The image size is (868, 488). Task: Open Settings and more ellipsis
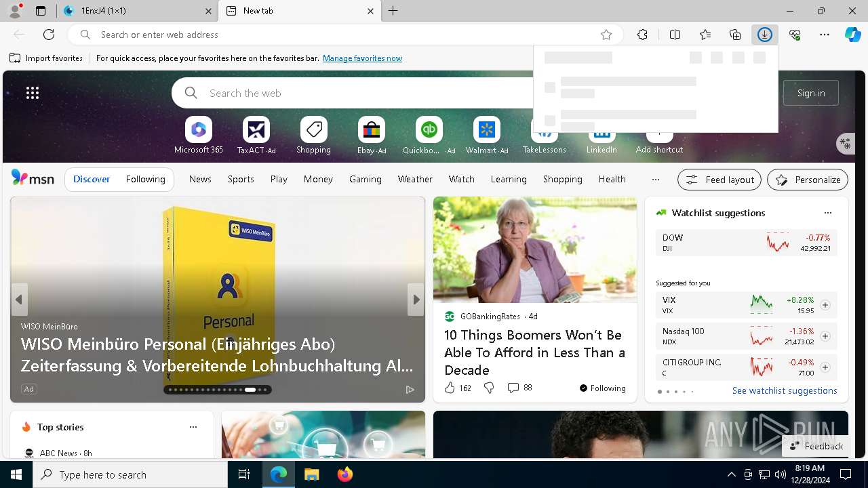(825, 35)
